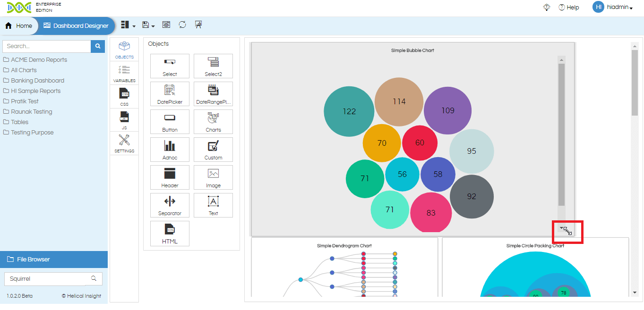644x310 pixels.
Task: Open the Raunak Testing folder
Action: [x=28, y=112]
